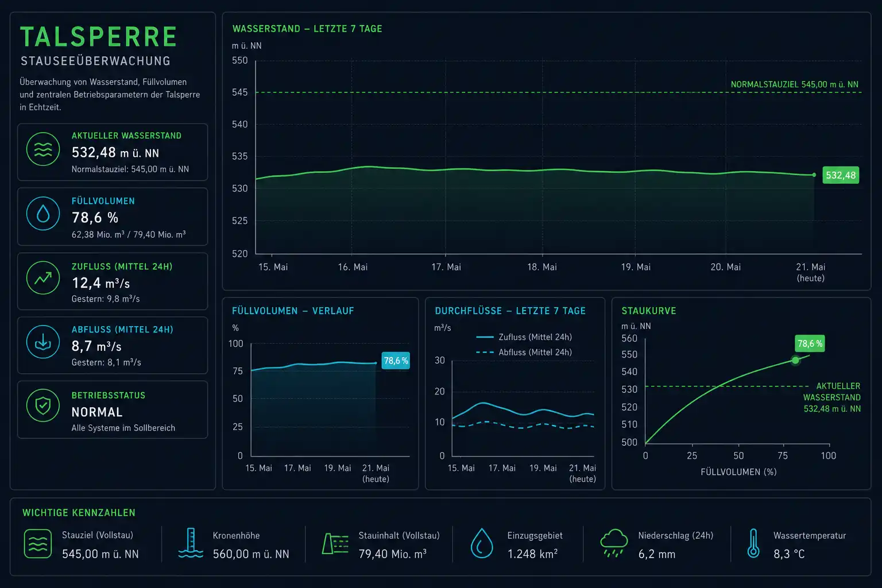The height and width of the screenshot is (588, 882).
Task: Click the Stauziel (Vollstau) wave square icon
Action: pos(38,544)
